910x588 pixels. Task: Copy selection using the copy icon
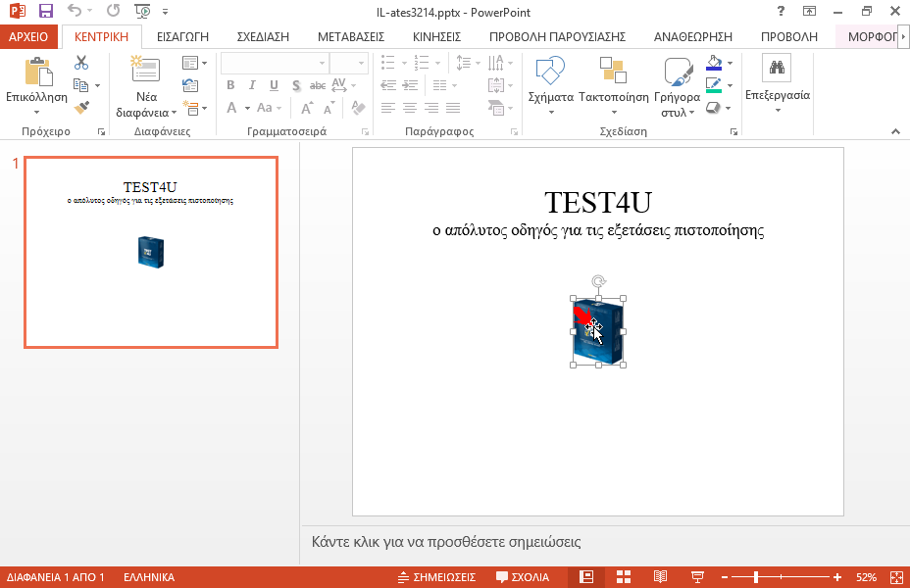pos(80,86)
